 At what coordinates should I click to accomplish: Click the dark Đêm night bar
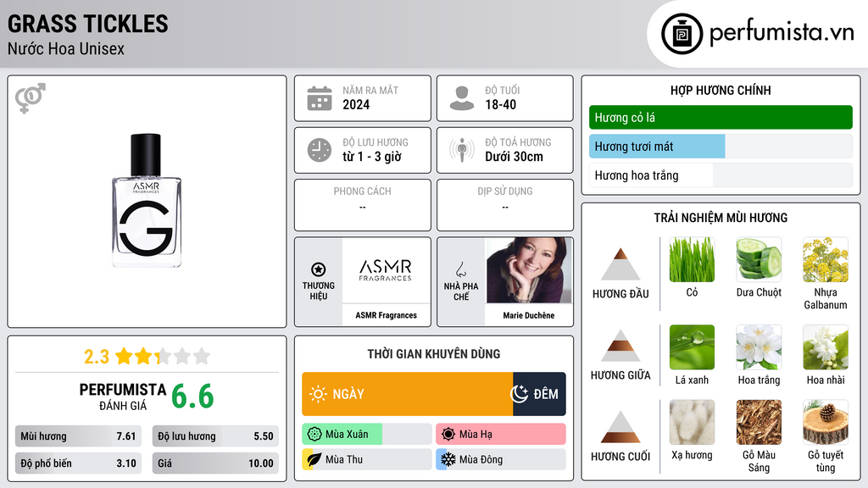click(539, 394)
